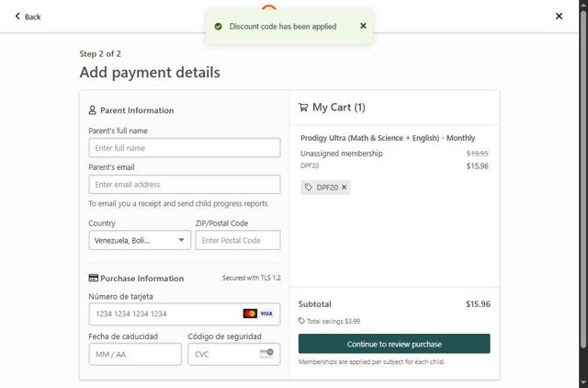Click the total savings tag icon
Screen dimensions: 588x388
point(302,321)
